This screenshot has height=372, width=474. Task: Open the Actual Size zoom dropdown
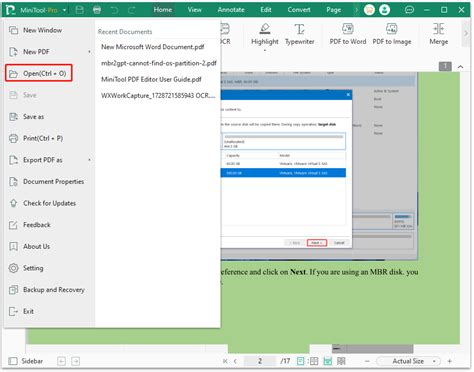pos(408,361)
